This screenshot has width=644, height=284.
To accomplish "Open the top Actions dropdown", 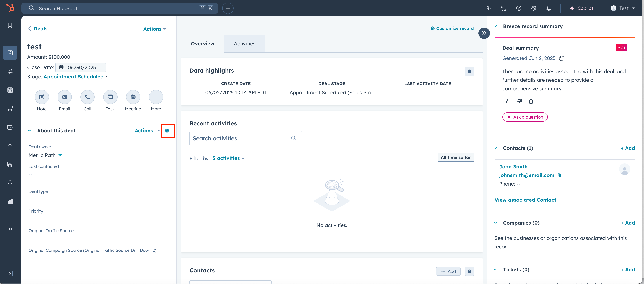I will [x=154, y=29].
